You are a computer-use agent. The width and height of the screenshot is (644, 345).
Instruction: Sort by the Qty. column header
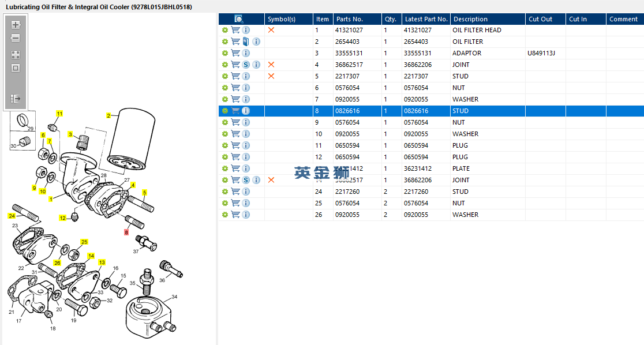[390, 19]
